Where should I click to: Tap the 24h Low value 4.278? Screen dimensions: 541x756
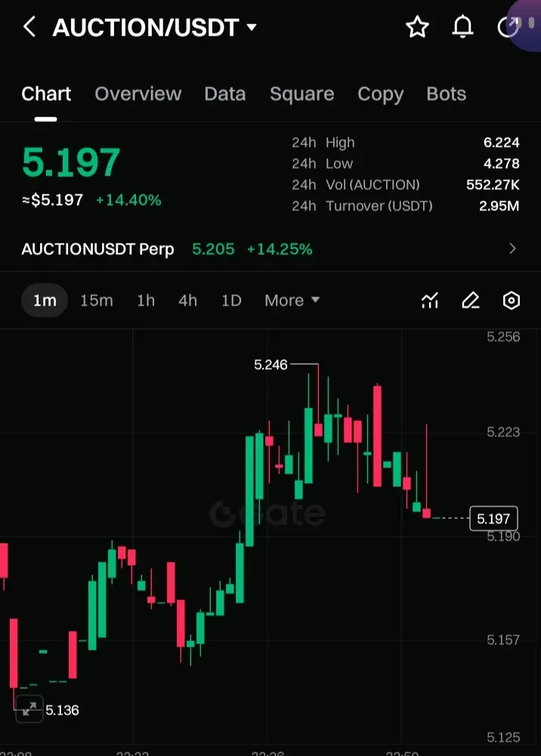point(502,164)
